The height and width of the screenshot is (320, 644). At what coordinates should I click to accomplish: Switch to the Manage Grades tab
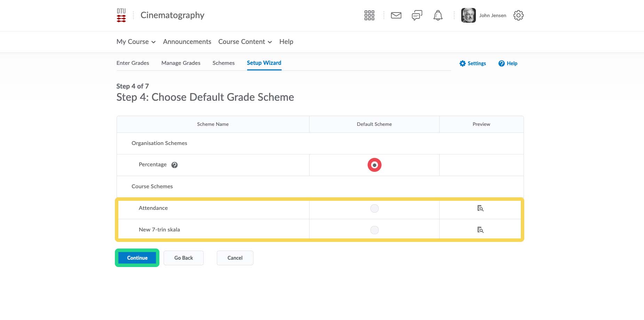pyautogui.click(x=181, y=63)
